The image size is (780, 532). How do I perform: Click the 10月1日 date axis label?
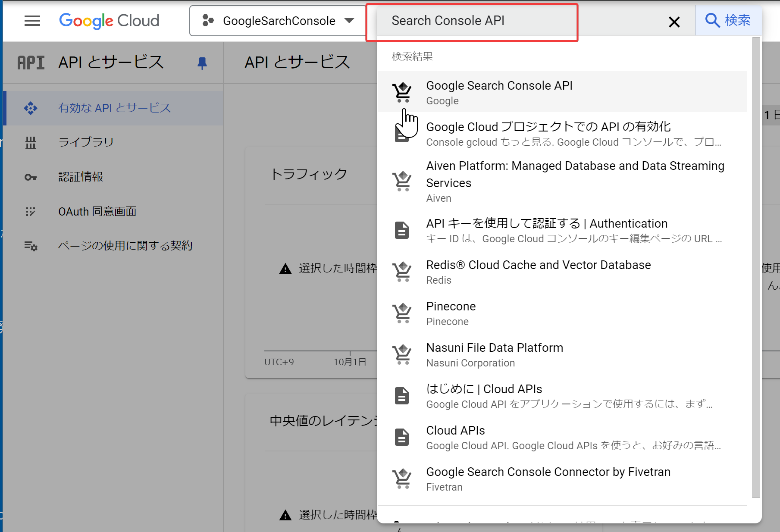(350, 362)
